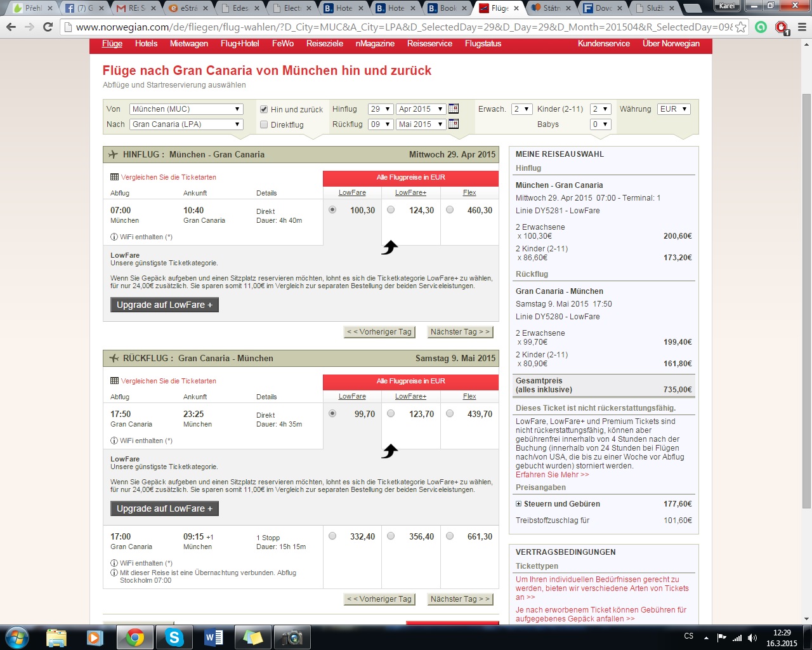Image resolution: width=812 pixels, height=650 pixels.
Task: Select Rückflug LowFare+ 123,70 radio
Action: (x=391, y=413)
